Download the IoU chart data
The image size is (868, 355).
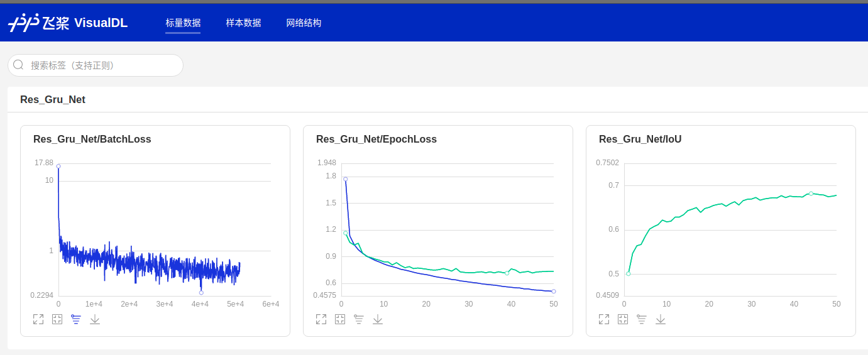click(x=661, y=319)
